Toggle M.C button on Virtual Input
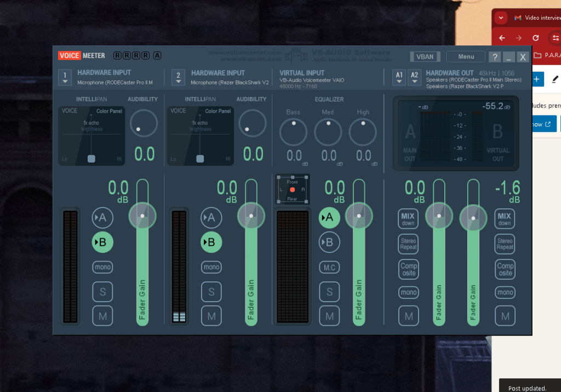 coord(329,268)
